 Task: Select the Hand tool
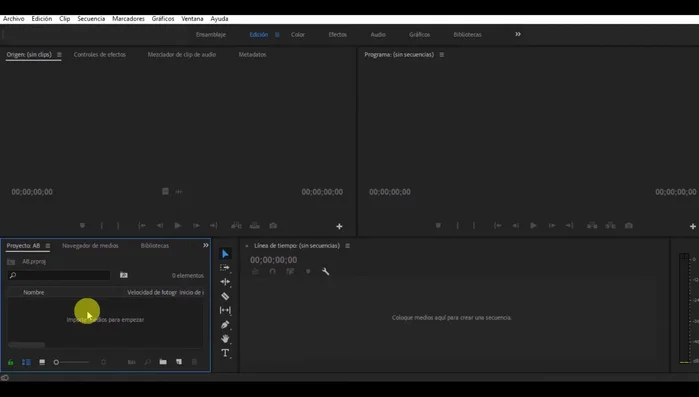(x=225, y=339)
